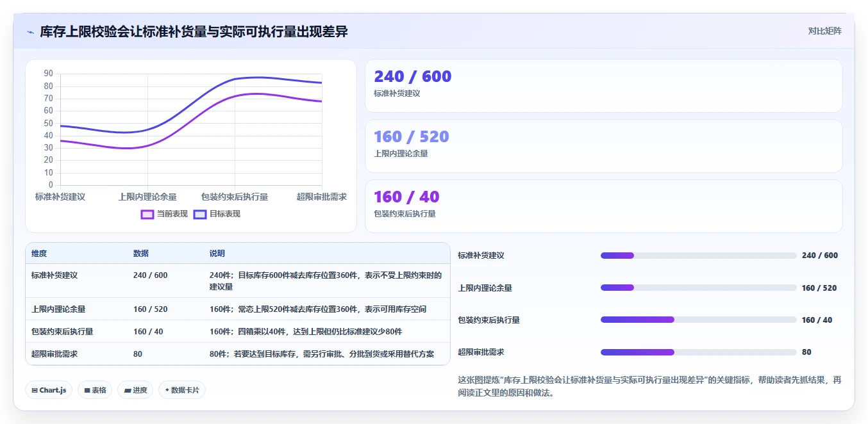Click the 表格 tag chip

point(95,390)
